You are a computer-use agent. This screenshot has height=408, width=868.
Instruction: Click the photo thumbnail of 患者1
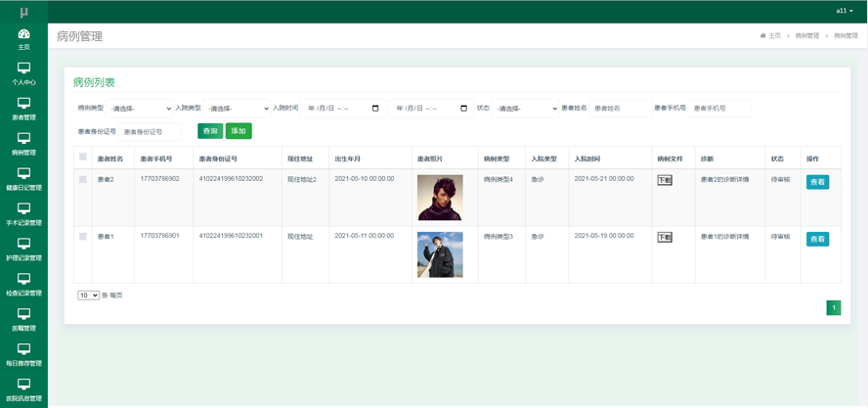click(440, 254)
